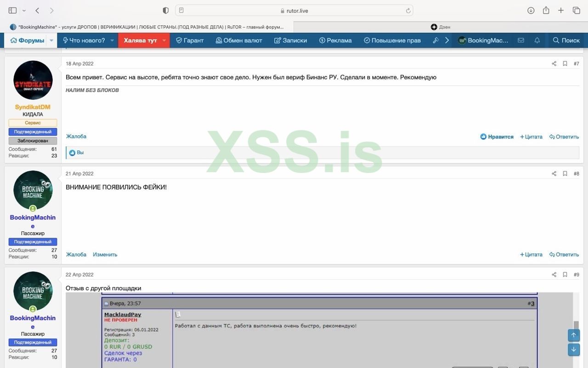Open the Safari share menu
588x368 pixels.
tap(546, 10)
